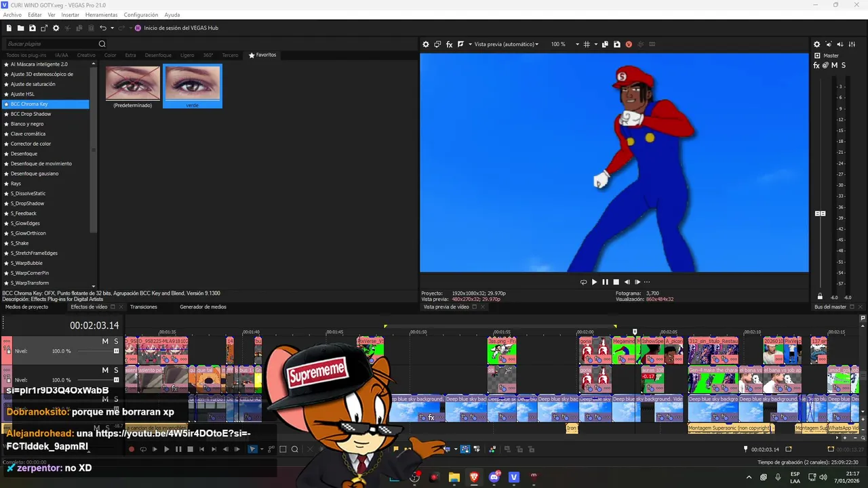Select the Desenfoque gaussiano plugin

[x=35, y=174]
